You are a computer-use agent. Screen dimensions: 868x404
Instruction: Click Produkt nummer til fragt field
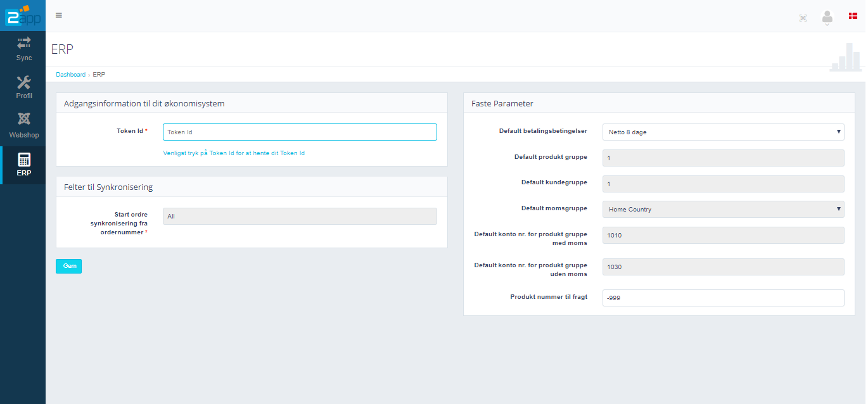point(723,298)
